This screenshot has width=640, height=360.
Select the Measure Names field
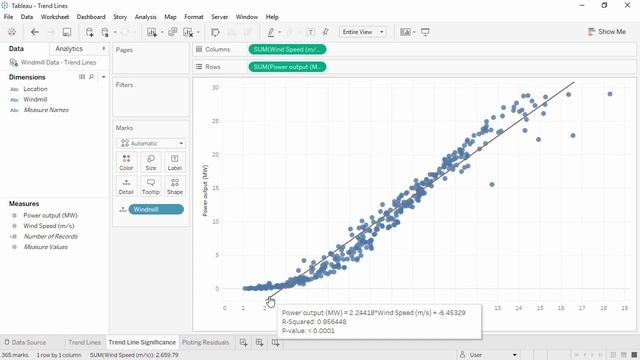tap(46, 110)
